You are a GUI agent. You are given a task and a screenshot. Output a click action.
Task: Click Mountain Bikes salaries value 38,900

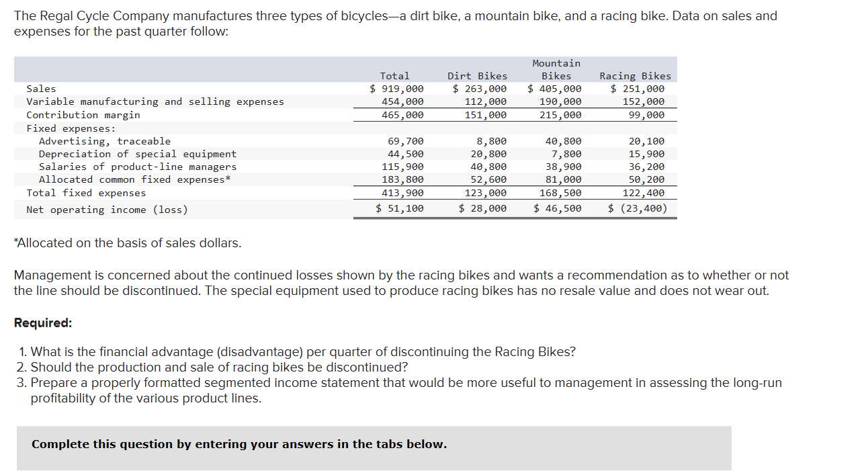coord(564,167)
